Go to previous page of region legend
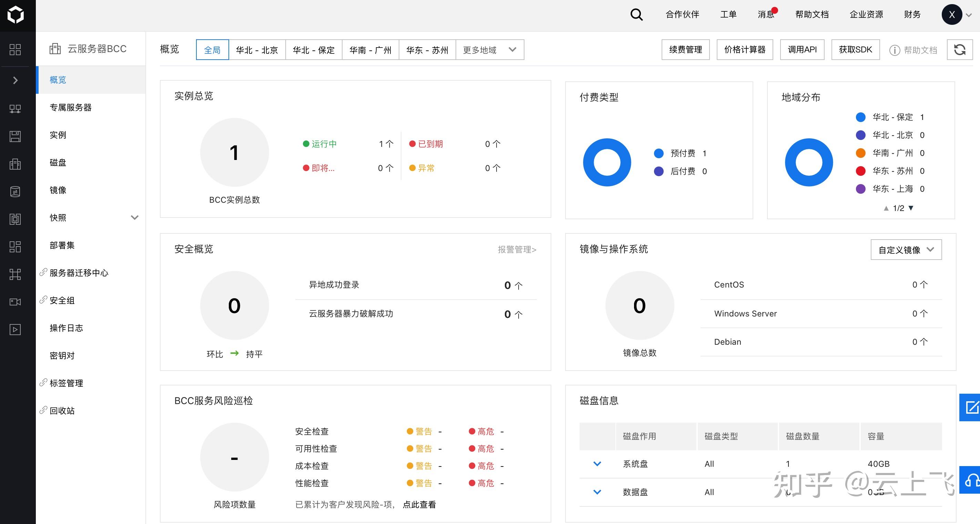This screenshot has width=980, height=524. (x=886, y=208)
